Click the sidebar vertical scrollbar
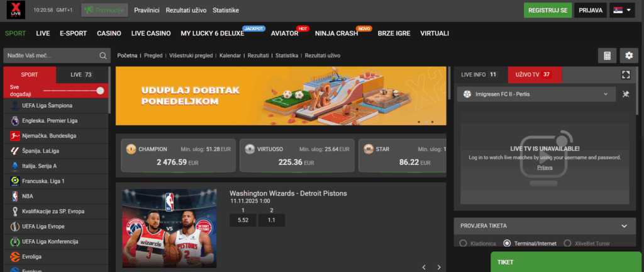This screenshot has width=644, height=272. [x=109, y=91]
